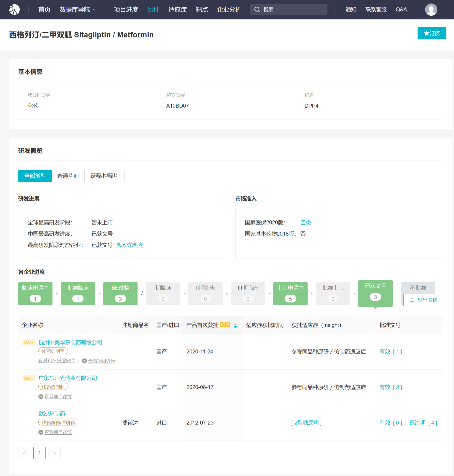Select the 不批准 stage box

click(418, 288)
